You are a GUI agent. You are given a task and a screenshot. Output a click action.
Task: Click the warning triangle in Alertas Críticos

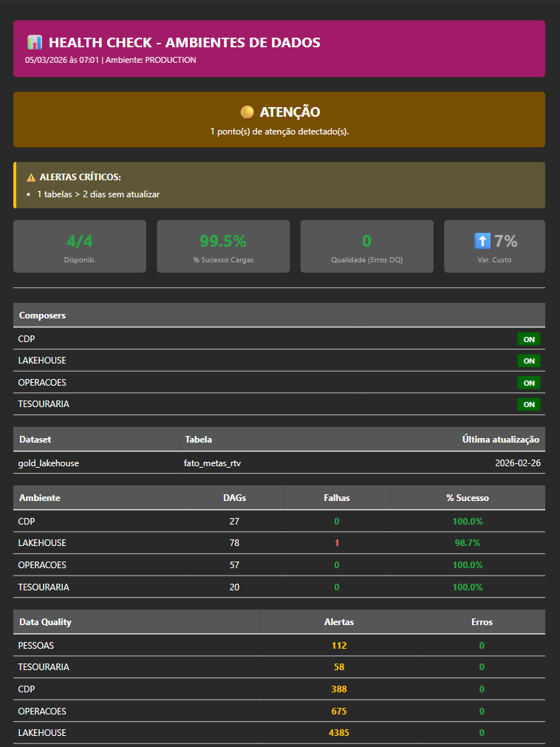(x=31, y=177)
